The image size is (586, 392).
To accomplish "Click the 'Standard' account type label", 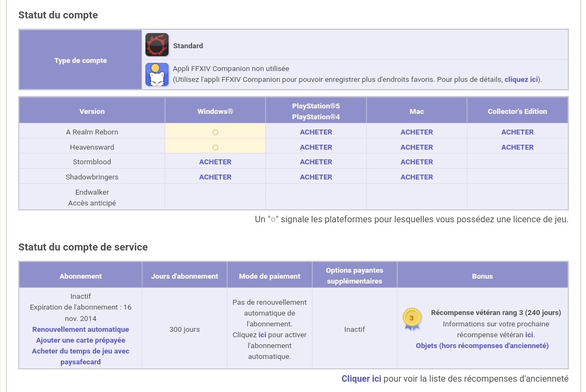I will pyautogui.click(x=188, y=46).
